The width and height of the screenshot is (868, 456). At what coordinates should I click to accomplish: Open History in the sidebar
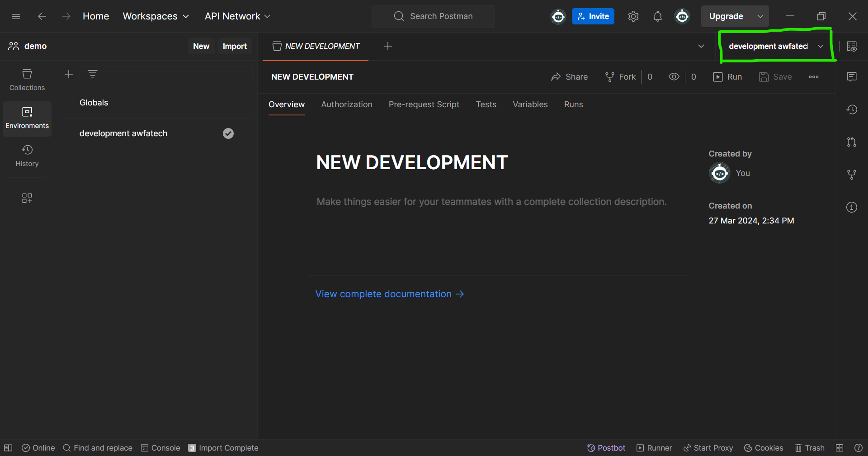pos(27,156)
